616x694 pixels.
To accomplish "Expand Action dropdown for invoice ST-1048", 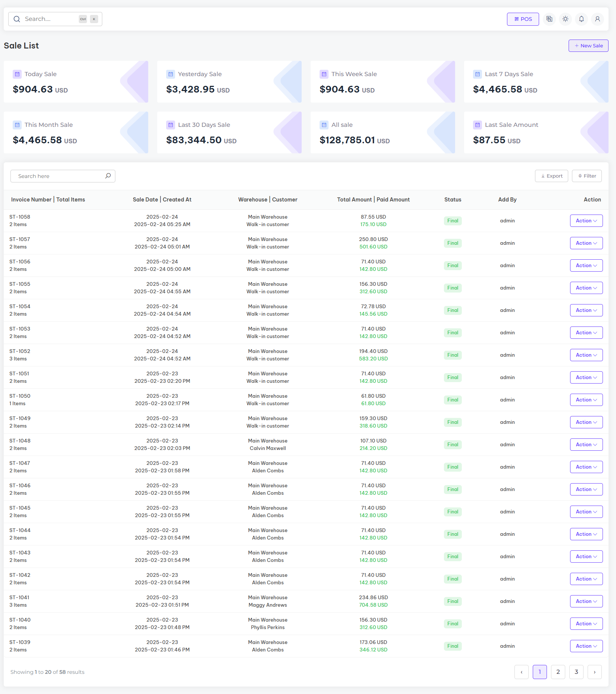I will click(586, 445).
